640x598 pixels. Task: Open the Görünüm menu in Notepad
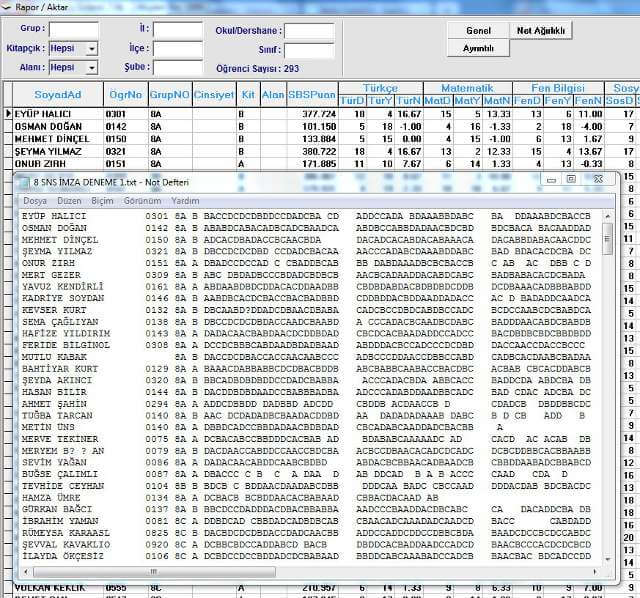tap(142, 201)
